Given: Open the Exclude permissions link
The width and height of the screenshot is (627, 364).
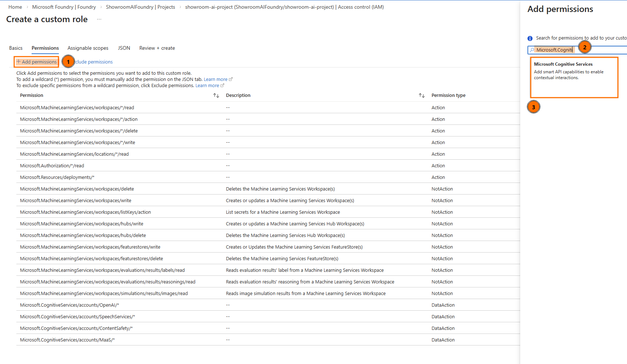Looking at the screenshot, I should [94, 62].
